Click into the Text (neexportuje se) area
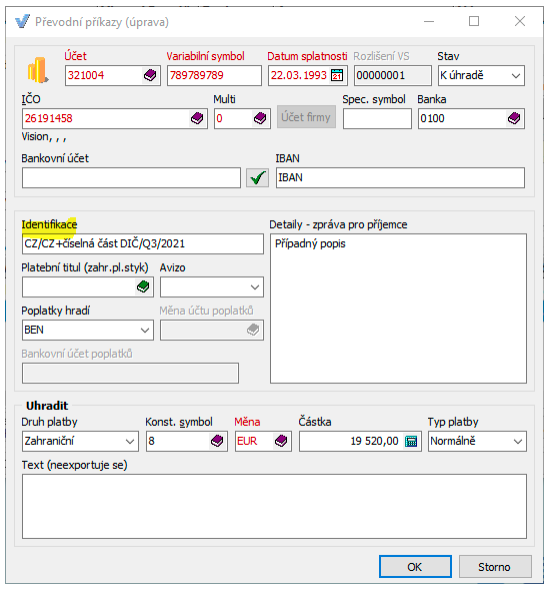The image size is (548, 589). [x=274, y=506]
